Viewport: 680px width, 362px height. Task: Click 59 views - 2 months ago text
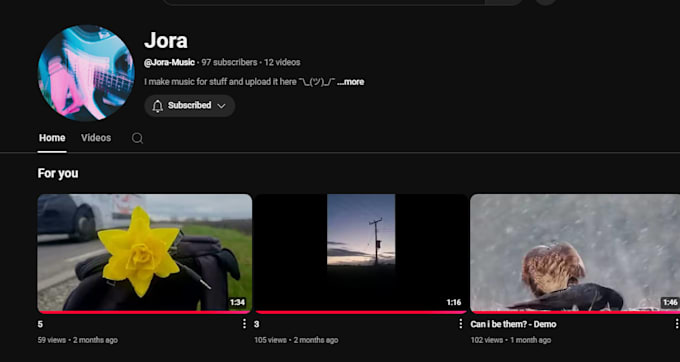[78, 340]
